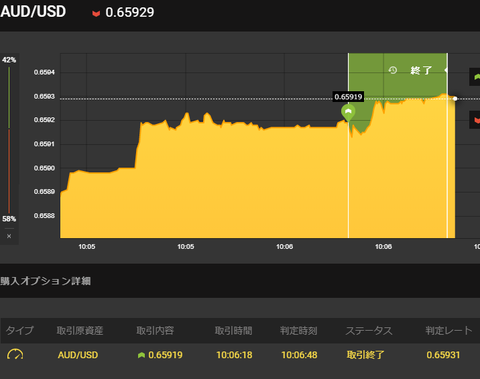Click the sentiment ratio bar
Screen dimensions: 480x379
pos(9,140)
